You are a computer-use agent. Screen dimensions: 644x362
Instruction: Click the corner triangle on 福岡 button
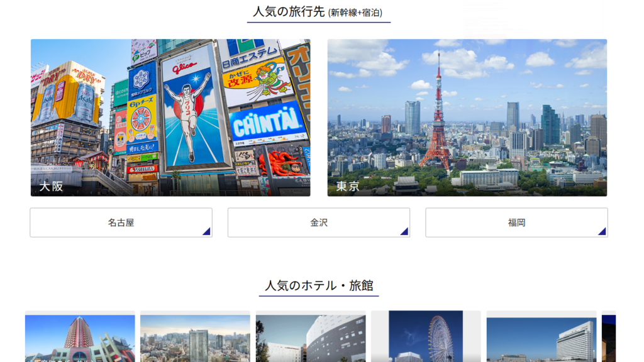602,232
